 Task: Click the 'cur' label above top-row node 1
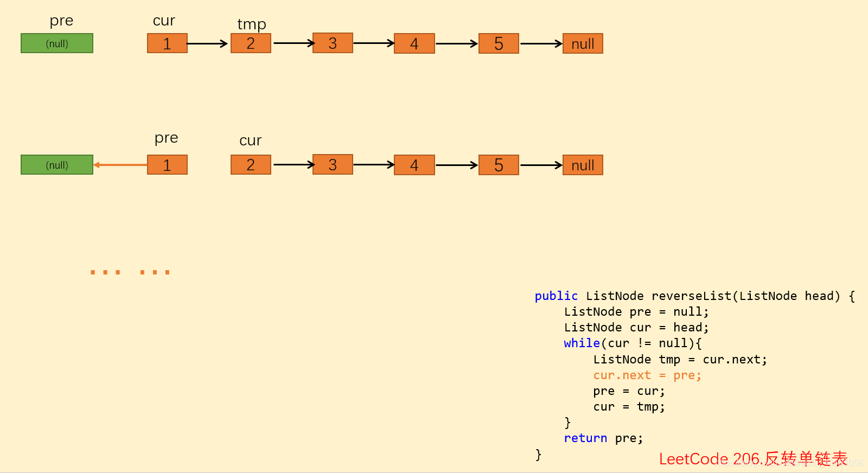point(164,21)
